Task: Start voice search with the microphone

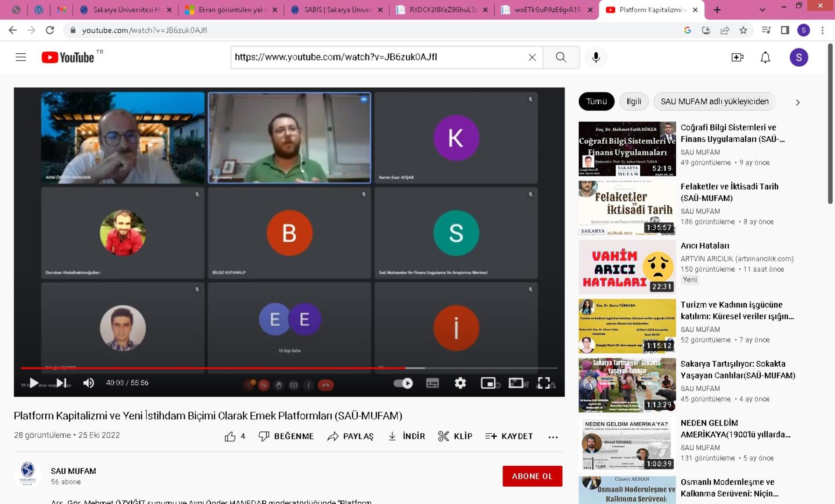Action: click(596, 57)
